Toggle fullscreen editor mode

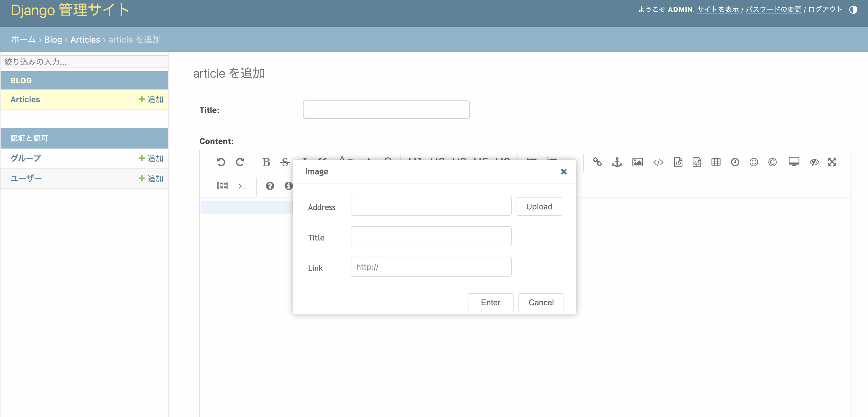pos(832,162)
